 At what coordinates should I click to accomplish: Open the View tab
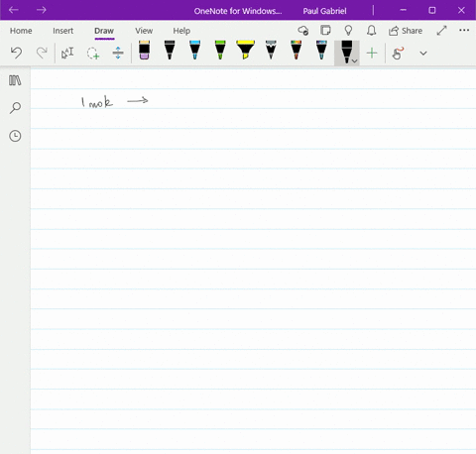144,31
